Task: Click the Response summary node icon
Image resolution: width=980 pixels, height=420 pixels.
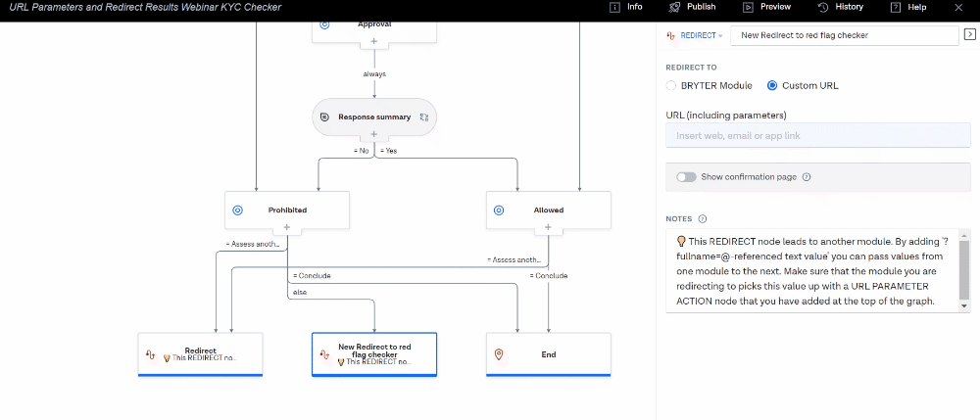Action: pos(324,117)
